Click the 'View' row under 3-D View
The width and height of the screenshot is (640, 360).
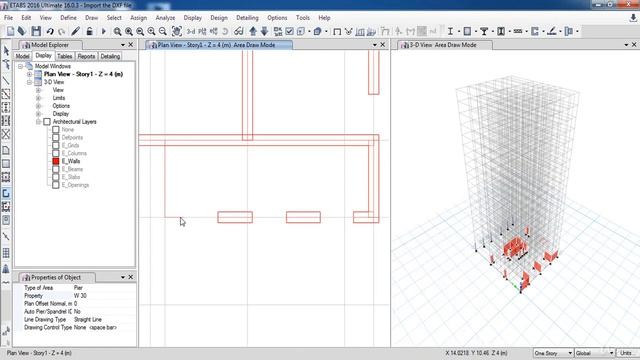(x=58, y=90)
